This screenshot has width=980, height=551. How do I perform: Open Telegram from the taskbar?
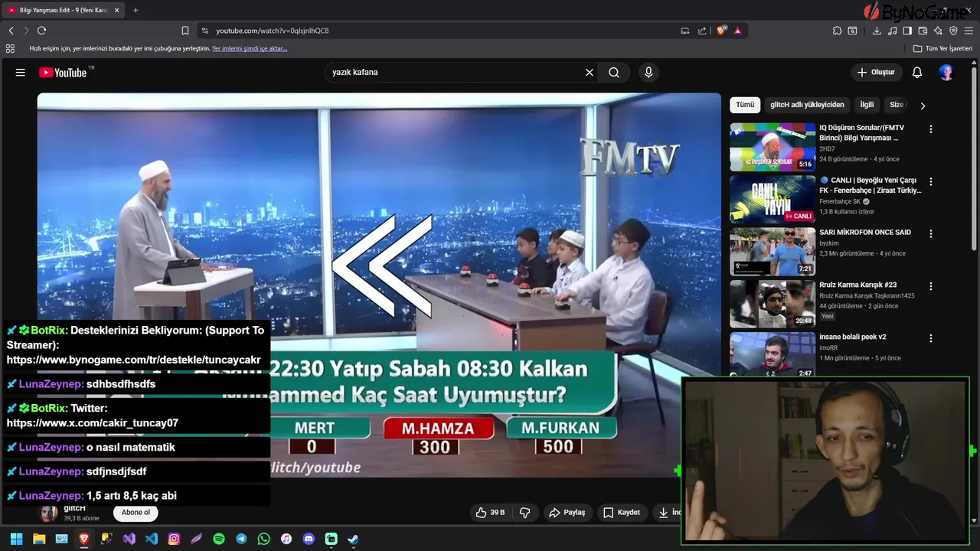coord(241,539)
